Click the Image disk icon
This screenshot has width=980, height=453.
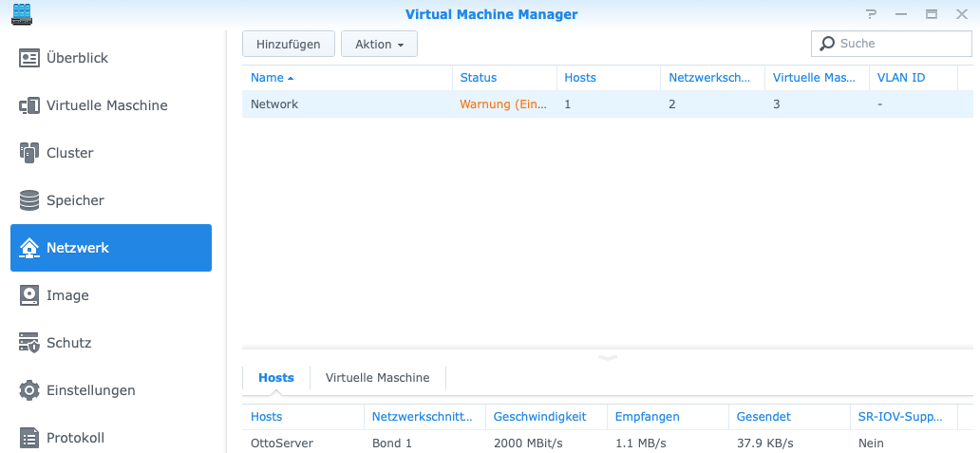[29, 295]
